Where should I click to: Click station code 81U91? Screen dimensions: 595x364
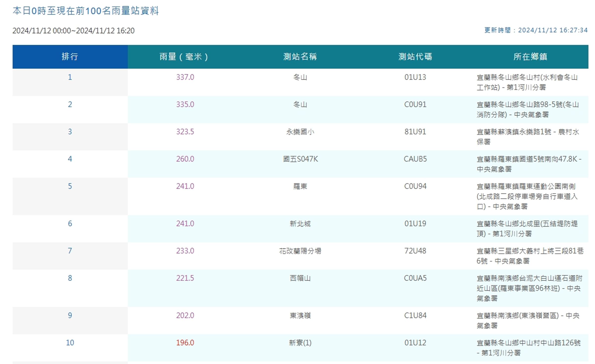[x=415, y=132]
